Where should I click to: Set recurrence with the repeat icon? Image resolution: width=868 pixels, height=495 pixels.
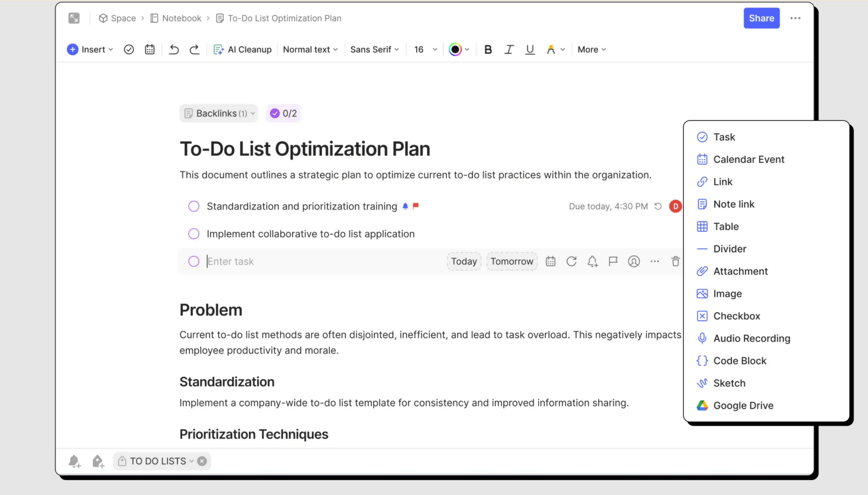pyautogui.click(x=571, y=262)
